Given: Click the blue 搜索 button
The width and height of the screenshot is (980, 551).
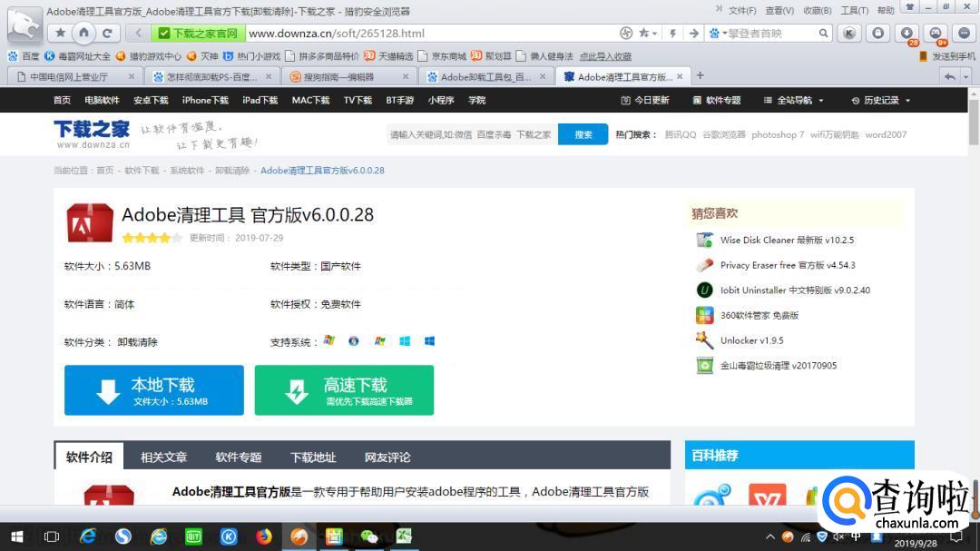Looking at the screenshot, I should 583,134.
